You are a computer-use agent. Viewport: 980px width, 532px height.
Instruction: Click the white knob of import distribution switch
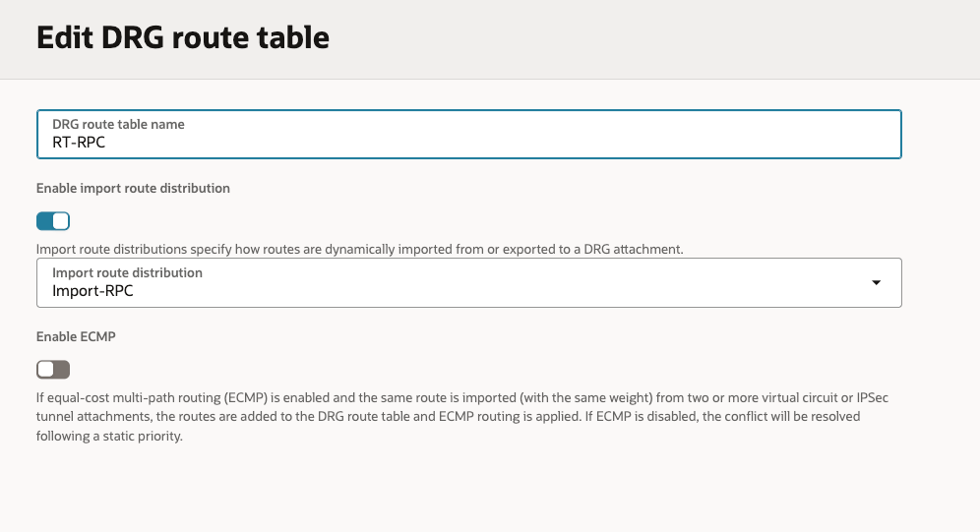(x=61, y=221)
